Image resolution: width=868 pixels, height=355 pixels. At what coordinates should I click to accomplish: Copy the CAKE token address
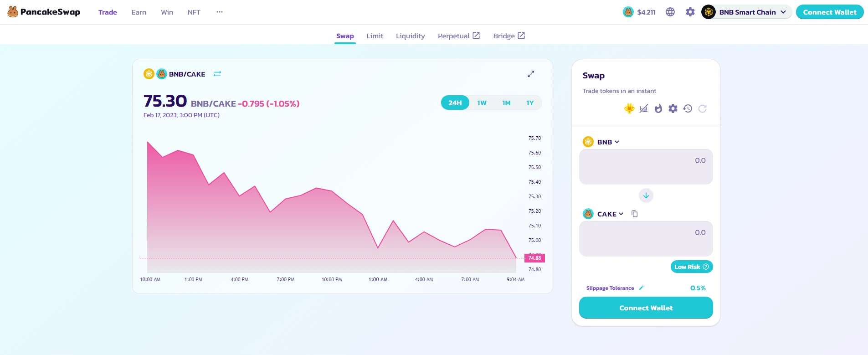pyautogui.click(x=635, y=214)
